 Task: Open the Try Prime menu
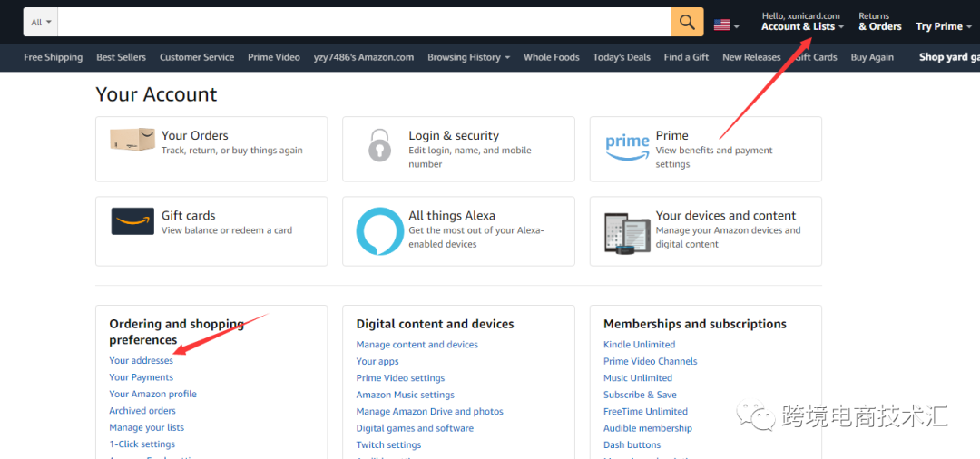click(944, 26)
